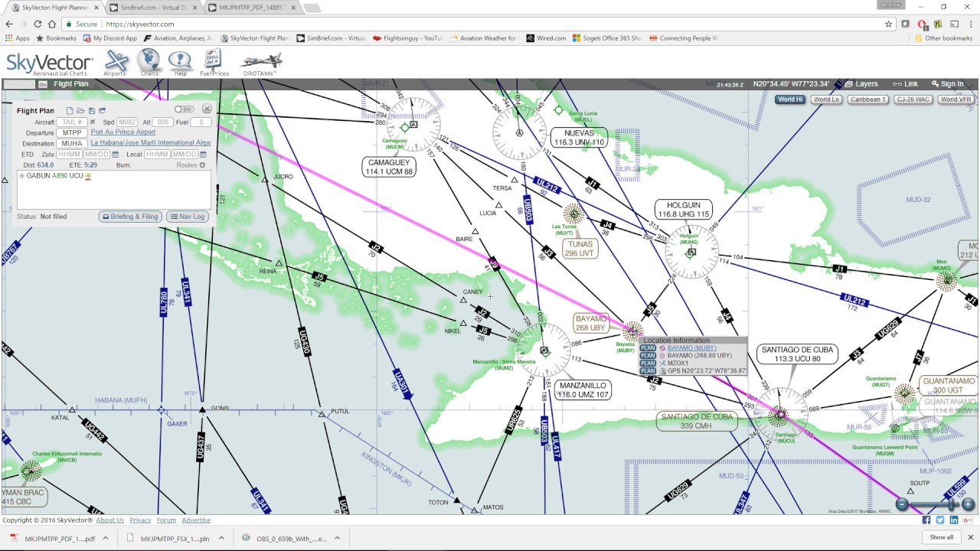Select the World VFR chart tab

956,99
